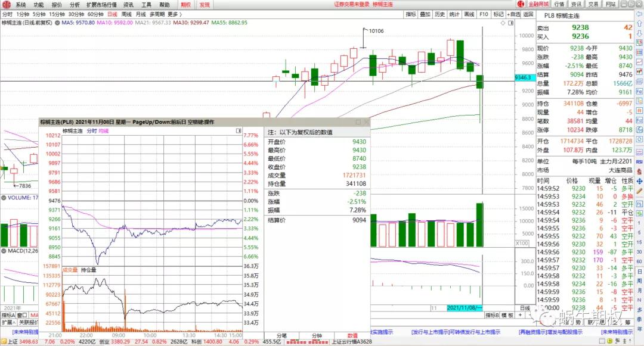Click the app logo left of 系统 menu
This screenshot has height=346, width=644.
[7, 4]
